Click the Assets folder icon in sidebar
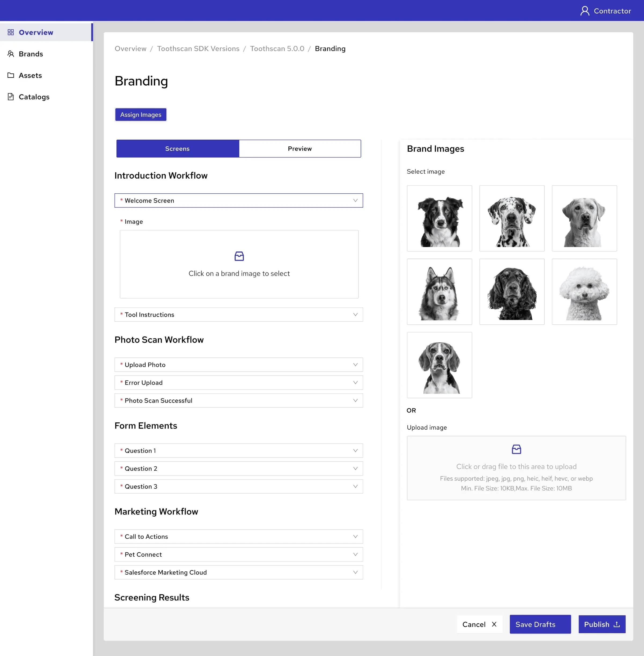The width and height of the screenshot is (644, 656). click(11, 75)
